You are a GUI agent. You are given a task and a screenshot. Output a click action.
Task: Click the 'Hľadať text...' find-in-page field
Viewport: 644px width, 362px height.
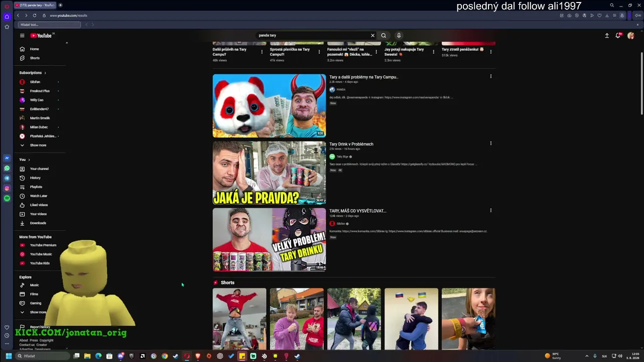[x=49, y=25]
